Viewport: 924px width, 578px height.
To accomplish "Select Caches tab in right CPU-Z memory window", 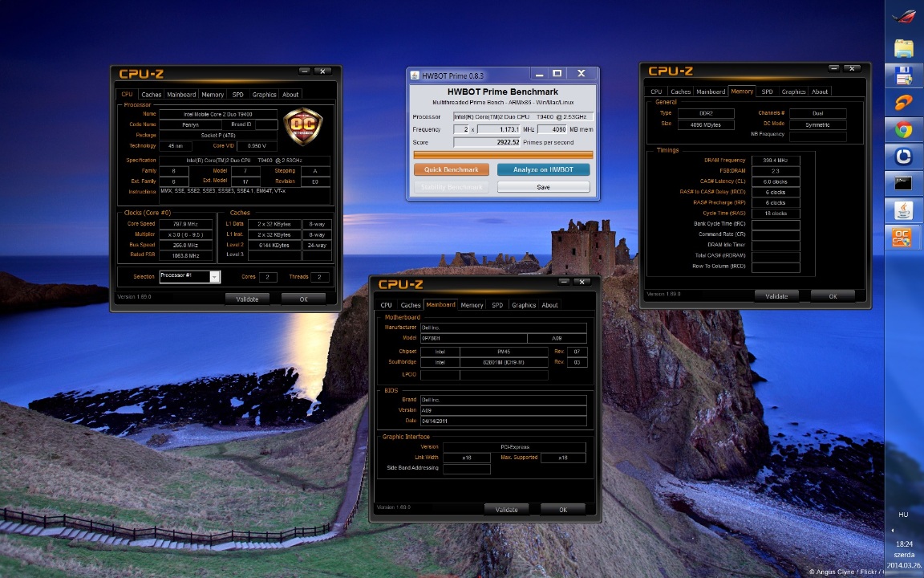I will [680, 92].
